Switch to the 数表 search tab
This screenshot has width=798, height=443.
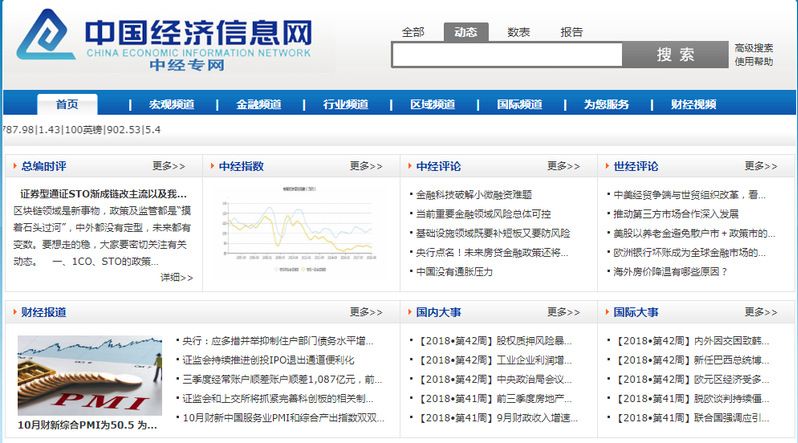[x=518, y=32]
